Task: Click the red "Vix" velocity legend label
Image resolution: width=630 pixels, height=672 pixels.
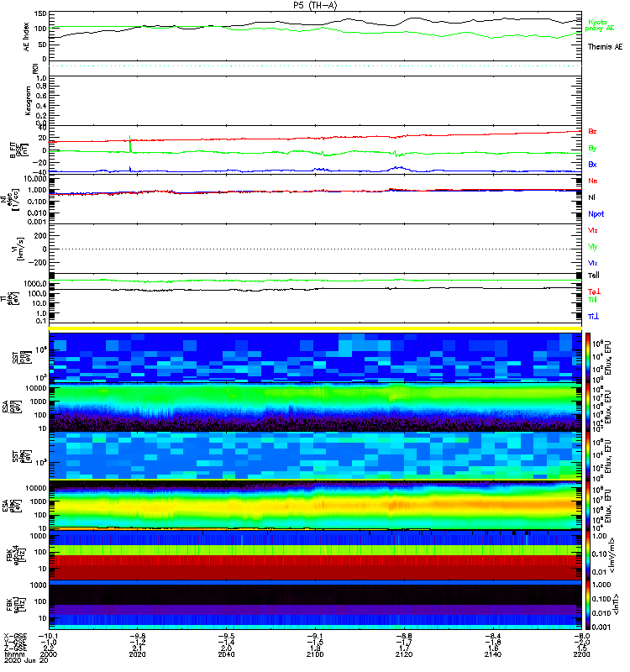Action: 593,230
